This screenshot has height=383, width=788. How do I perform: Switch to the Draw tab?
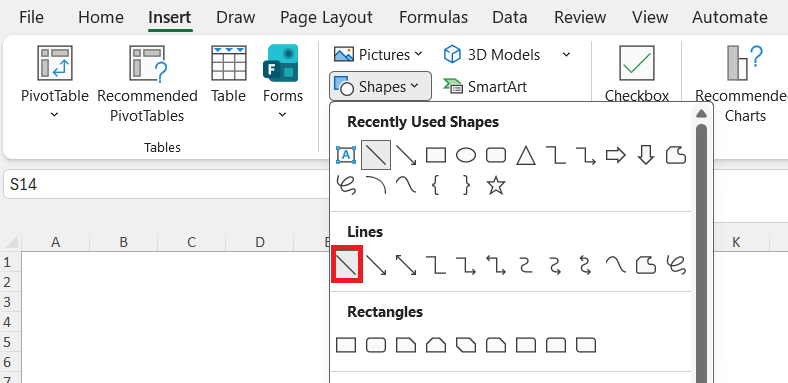(236, 18)
